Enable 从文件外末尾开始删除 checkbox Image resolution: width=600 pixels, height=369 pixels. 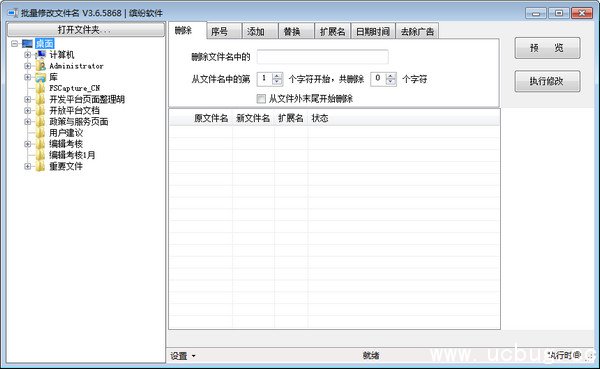(261, 99)
